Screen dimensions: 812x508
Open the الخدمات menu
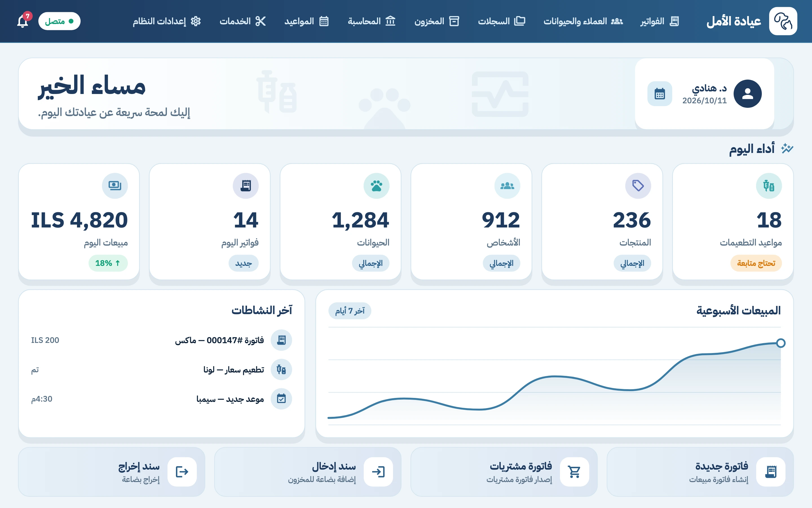point(242,21)
